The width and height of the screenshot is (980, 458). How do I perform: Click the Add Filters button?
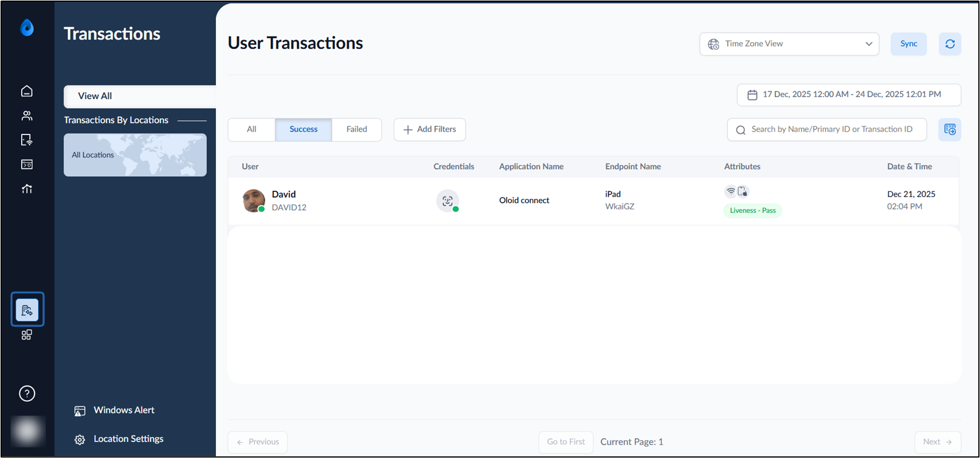point(429,129)
